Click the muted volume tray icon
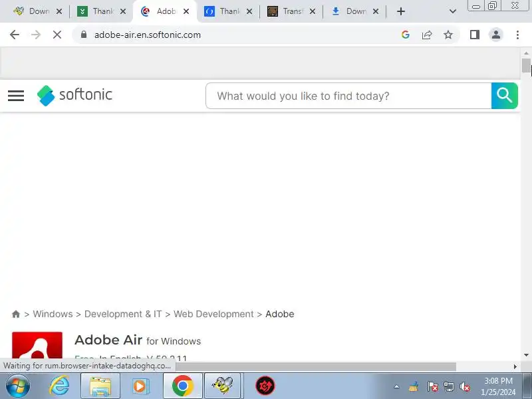Image resolution: width=532 pixels, height=399 pixels. 464,386
